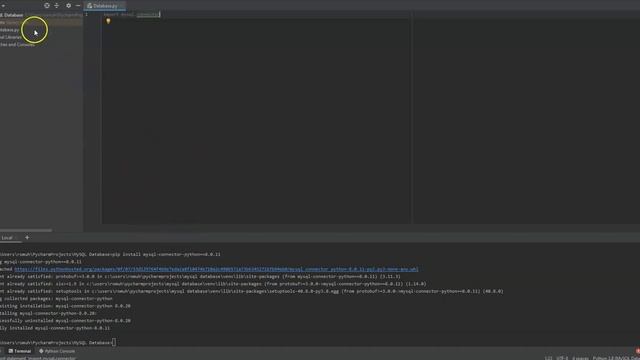
Task: Click the terminal prompt input line
Action: 58,342
